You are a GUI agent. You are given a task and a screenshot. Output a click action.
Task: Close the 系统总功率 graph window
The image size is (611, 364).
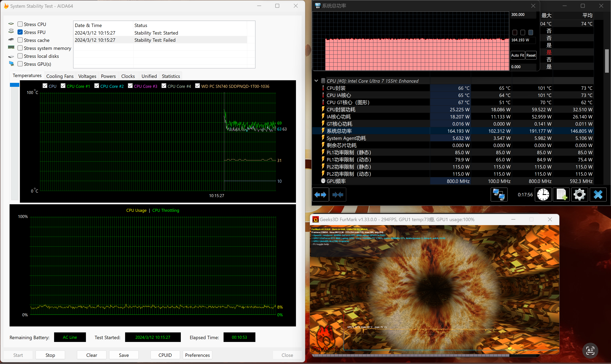pos(533,6)
